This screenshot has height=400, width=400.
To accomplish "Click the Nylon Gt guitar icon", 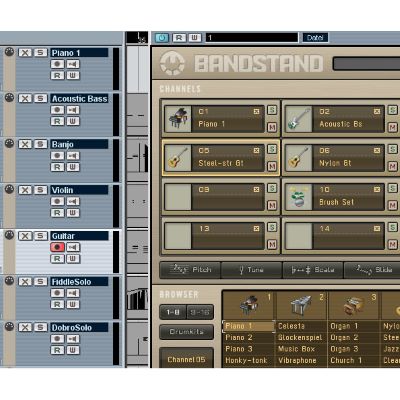I will tap(299, 158).
